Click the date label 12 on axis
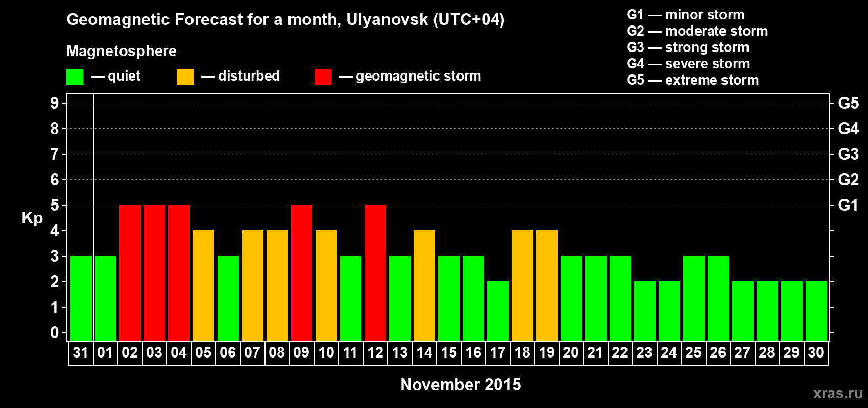This screenshot has height=408, width=868. pos(375,352)
